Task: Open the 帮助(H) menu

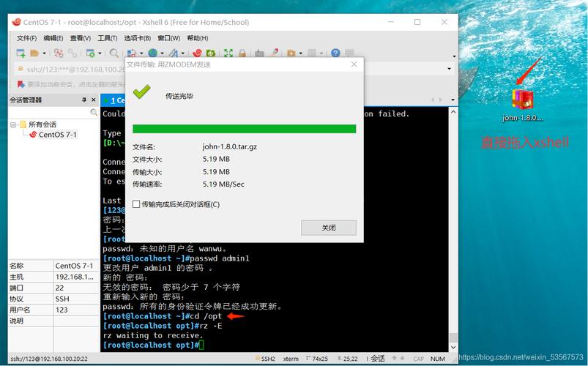Action: [197, 38]
